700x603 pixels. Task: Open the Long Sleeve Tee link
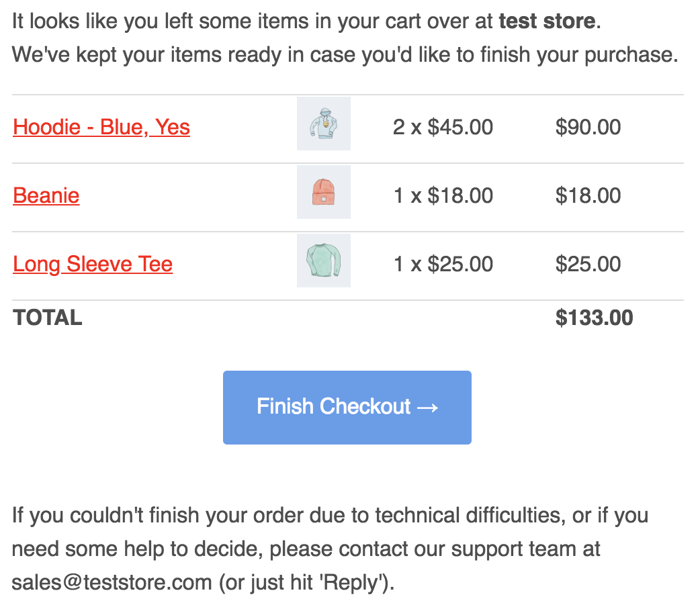93,264
